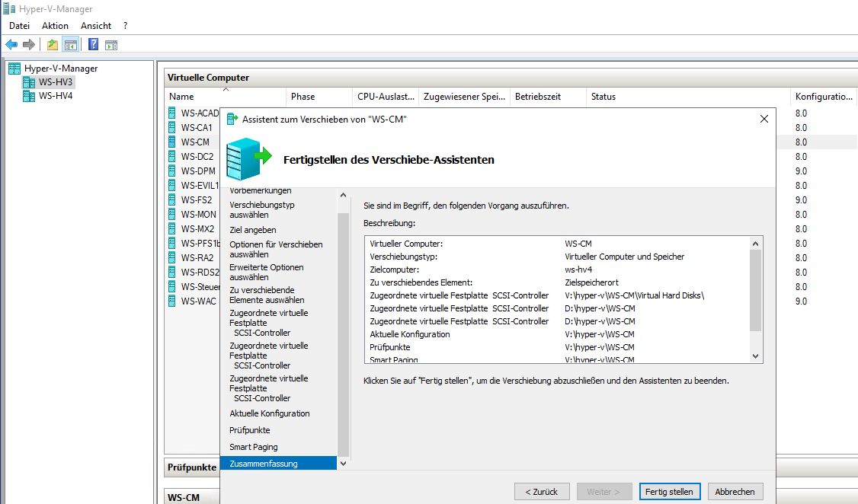This screenshot has width=858, height=504.
Task: Click the description list scroll up arrow
Action: 756,244
